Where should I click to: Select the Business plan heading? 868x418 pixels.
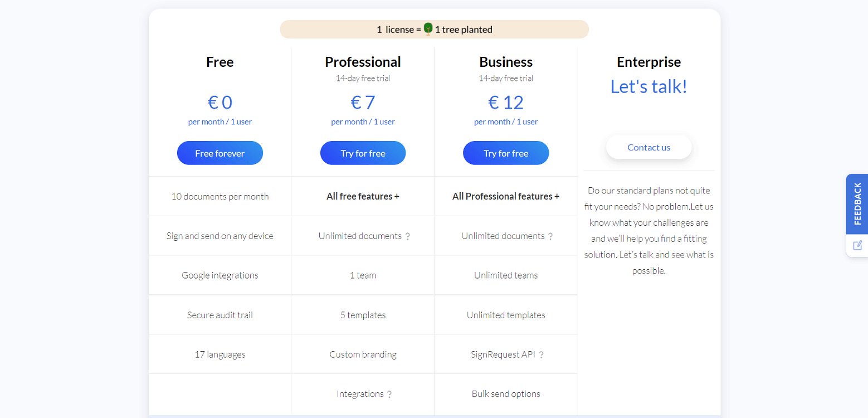coord(506,62)
